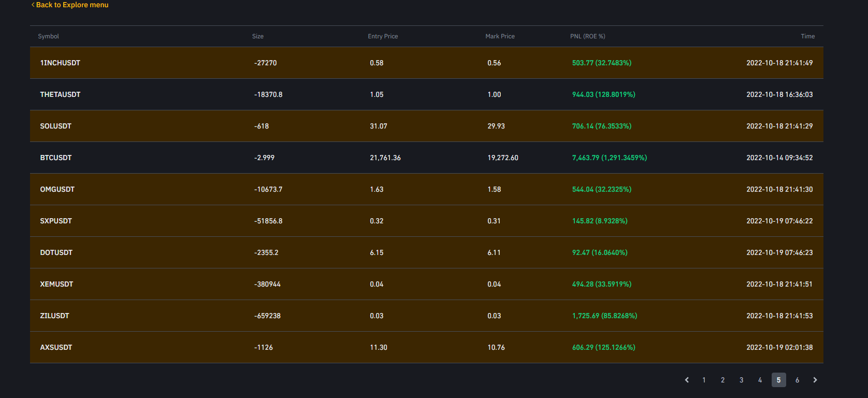Go to page 1
The width and height of the screenshot is (868, 398).
[704, 380]
